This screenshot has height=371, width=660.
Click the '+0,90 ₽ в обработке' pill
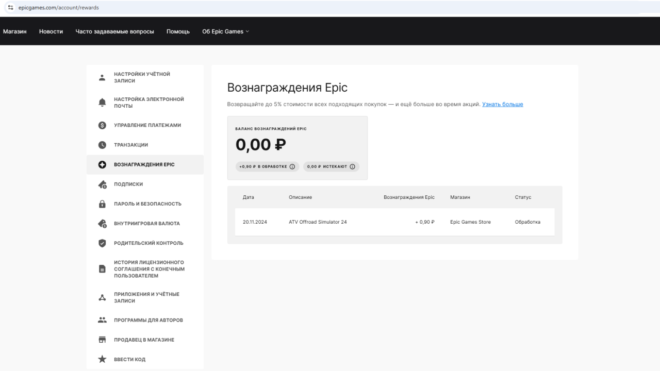click(x=267, y=167)
